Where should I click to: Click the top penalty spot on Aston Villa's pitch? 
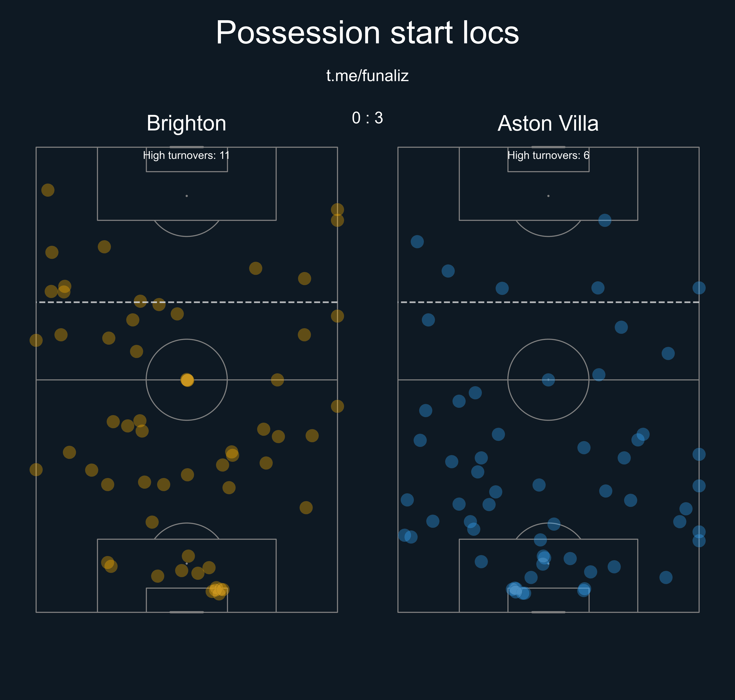[x=548, y=196]
